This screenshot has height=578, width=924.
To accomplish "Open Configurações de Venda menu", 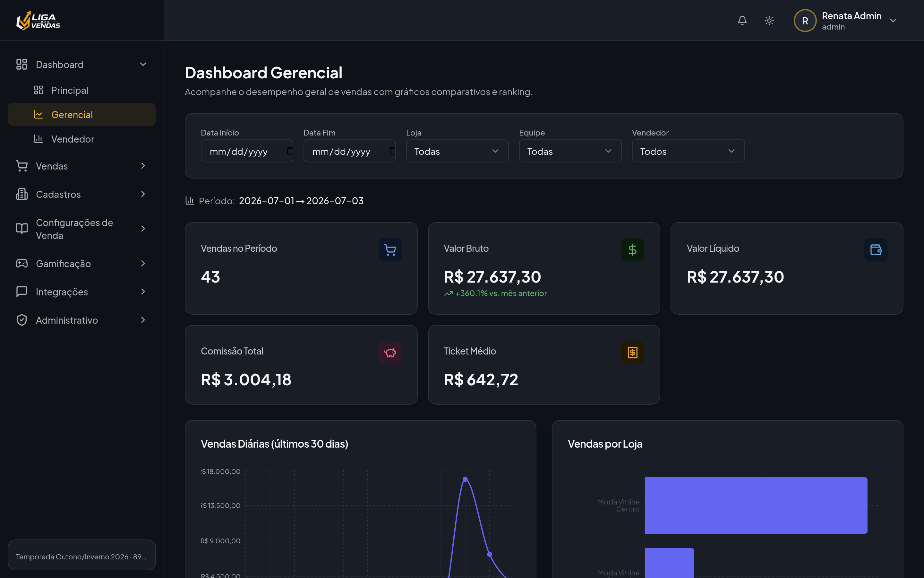I will click(x=82, y=229).
